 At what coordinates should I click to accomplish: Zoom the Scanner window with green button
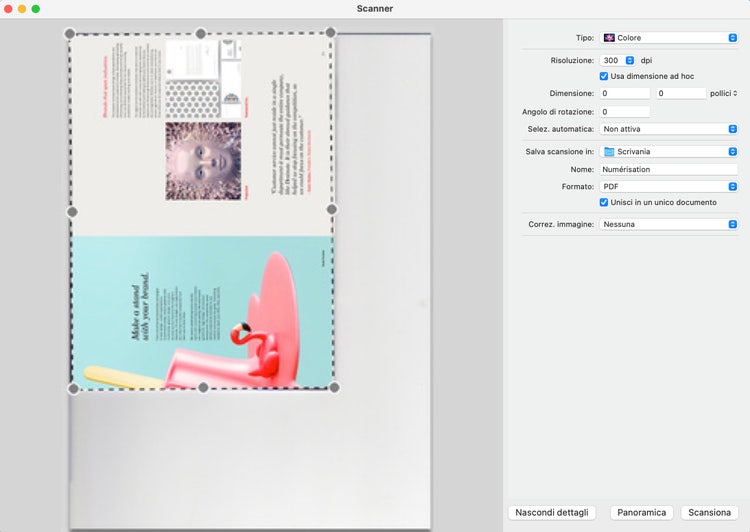pos(35,9)
